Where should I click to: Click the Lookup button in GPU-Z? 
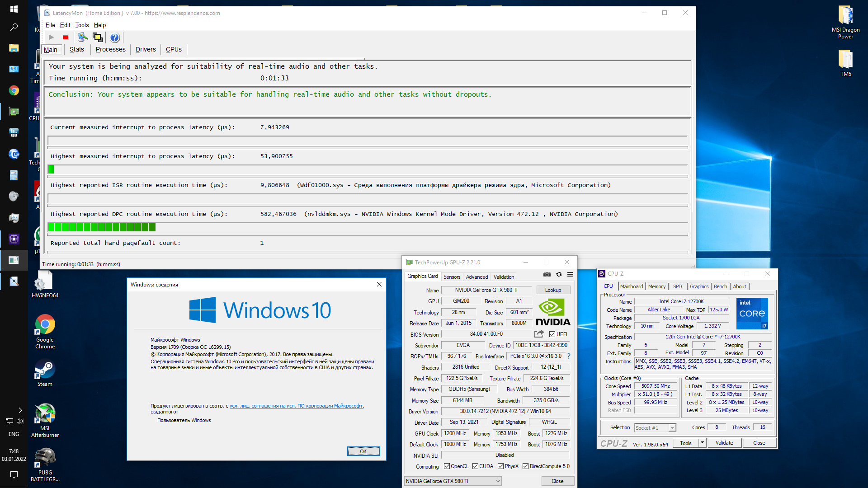click(x=553, y=290)
